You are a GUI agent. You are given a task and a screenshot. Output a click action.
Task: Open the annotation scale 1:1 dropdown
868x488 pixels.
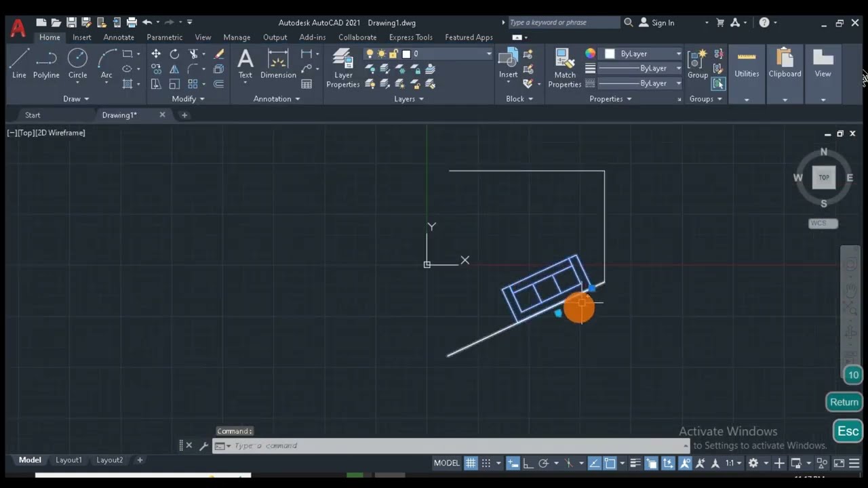pyautogui.click(x=733, y=464)
